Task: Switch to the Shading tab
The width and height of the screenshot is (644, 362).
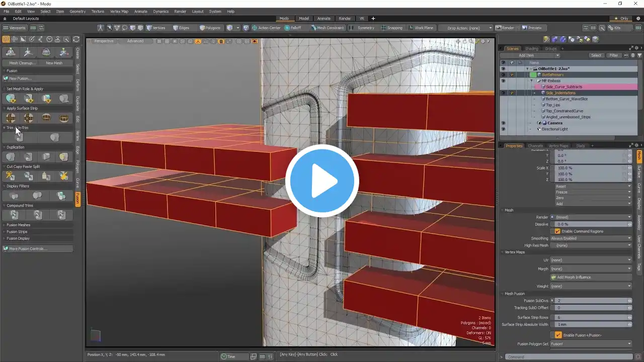Action: click(x=531, y=49)
